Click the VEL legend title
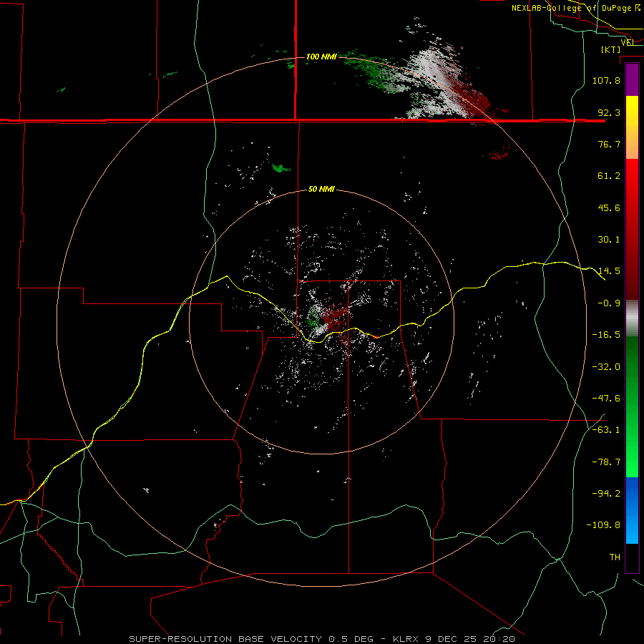This screenshot has height=644, width=644. (628, 42)
